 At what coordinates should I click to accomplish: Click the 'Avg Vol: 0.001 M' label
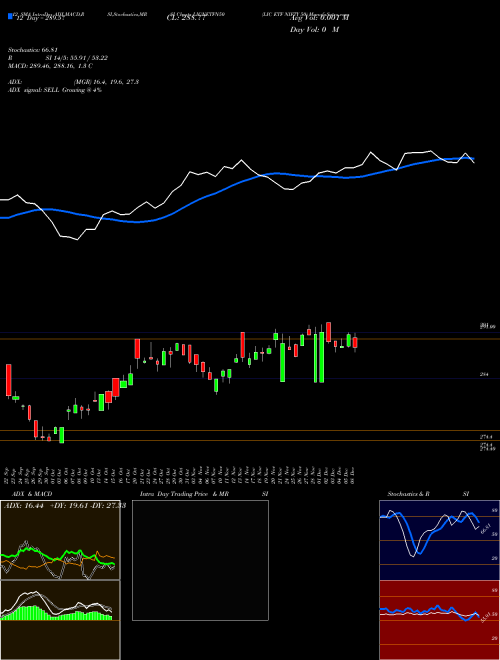point(319,18)
